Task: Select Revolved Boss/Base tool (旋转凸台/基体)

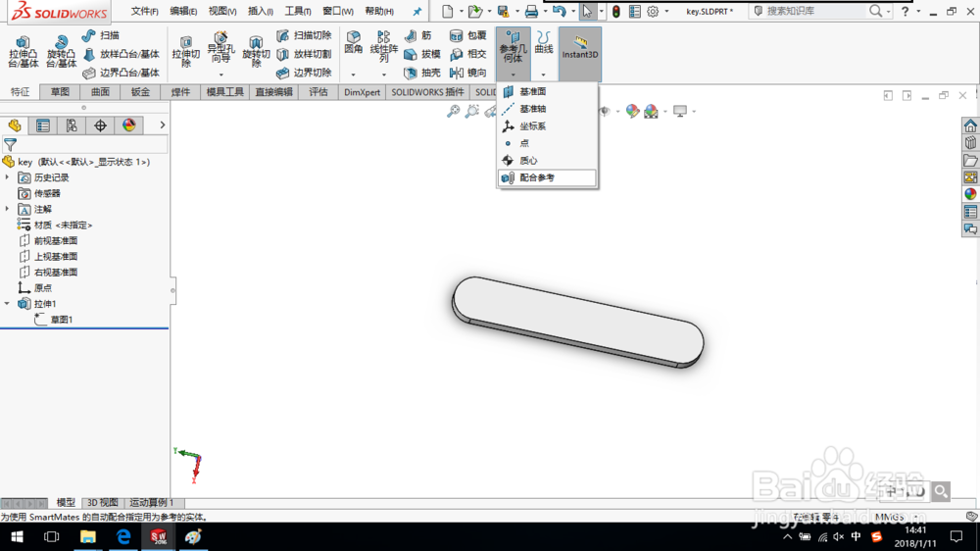Action: pos(61,51)
